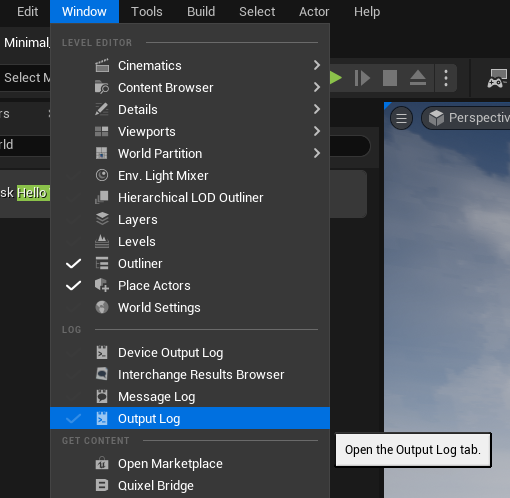Start play in editor with green Play button

336,78
